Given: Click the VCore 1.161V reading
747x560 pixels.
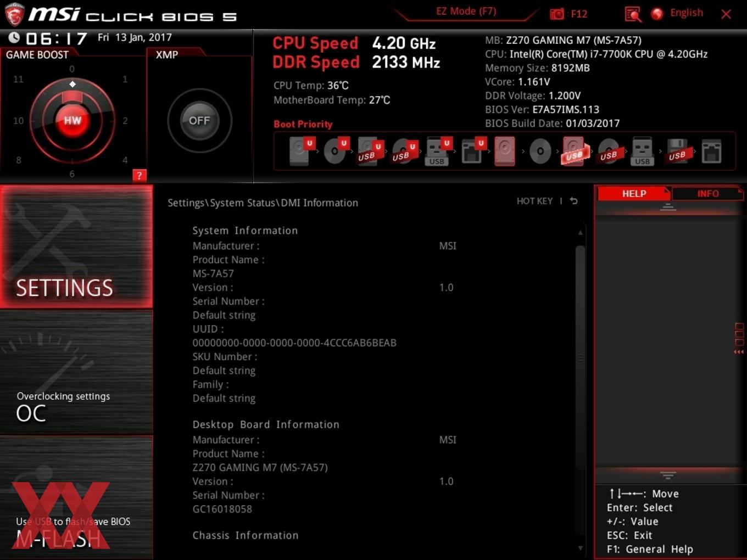Looking at the screenshot, I should [517, 82].
